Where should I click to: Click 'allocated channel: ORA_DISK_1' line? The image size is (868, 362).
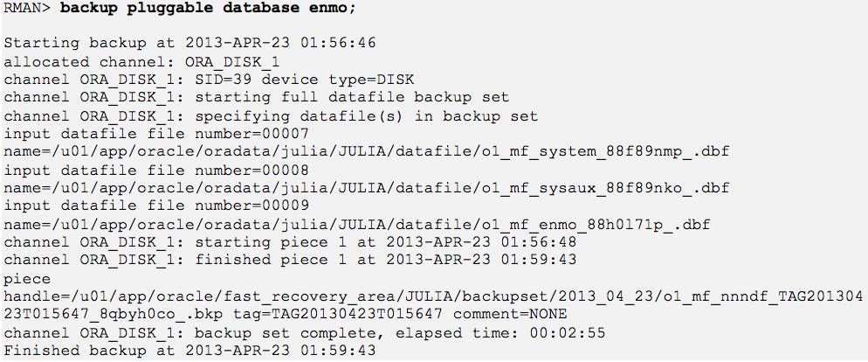(141, 61)
